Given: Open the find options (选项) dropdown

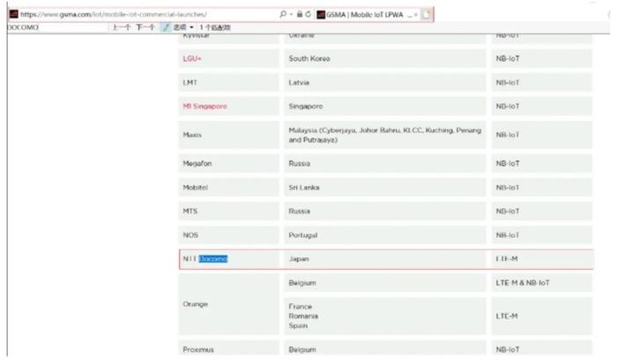Looking at the screenshot, I should 183,27.
